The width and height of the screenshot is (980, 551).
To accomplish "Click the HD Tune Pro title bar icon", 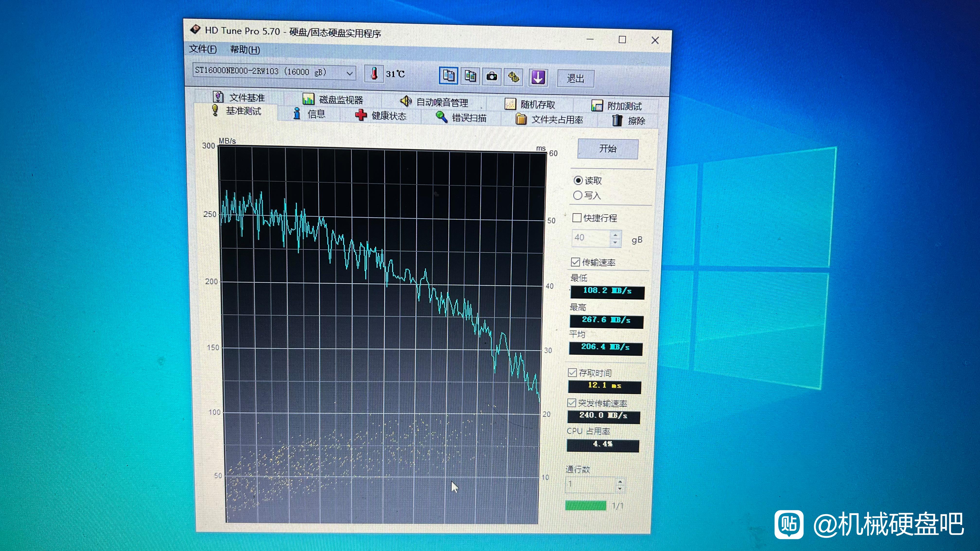I will (195, 29).
